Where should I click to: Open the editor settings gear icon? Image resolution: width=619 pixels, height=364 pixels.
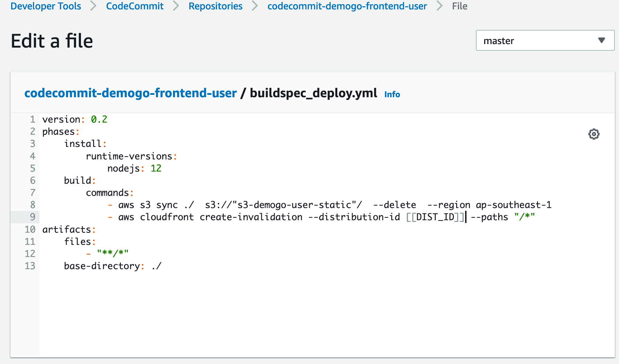(594, 134)
